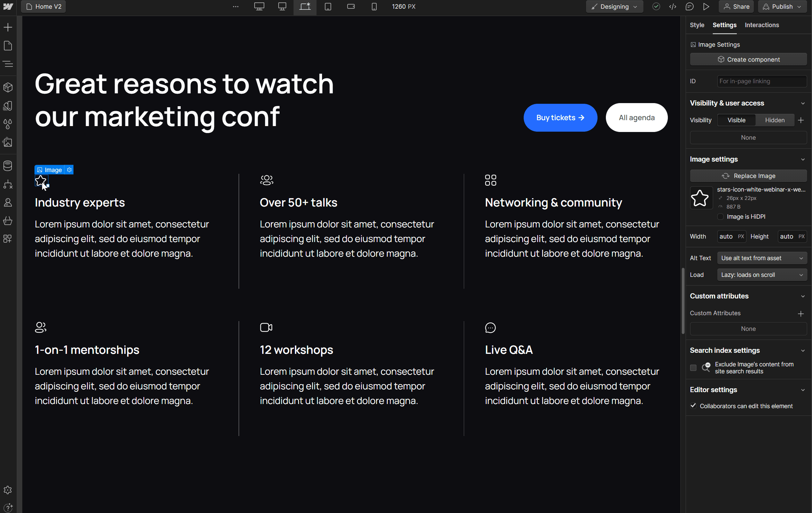Click the All agenda button
The height and width of the screenshot is (513, 812).
(637, 118)
